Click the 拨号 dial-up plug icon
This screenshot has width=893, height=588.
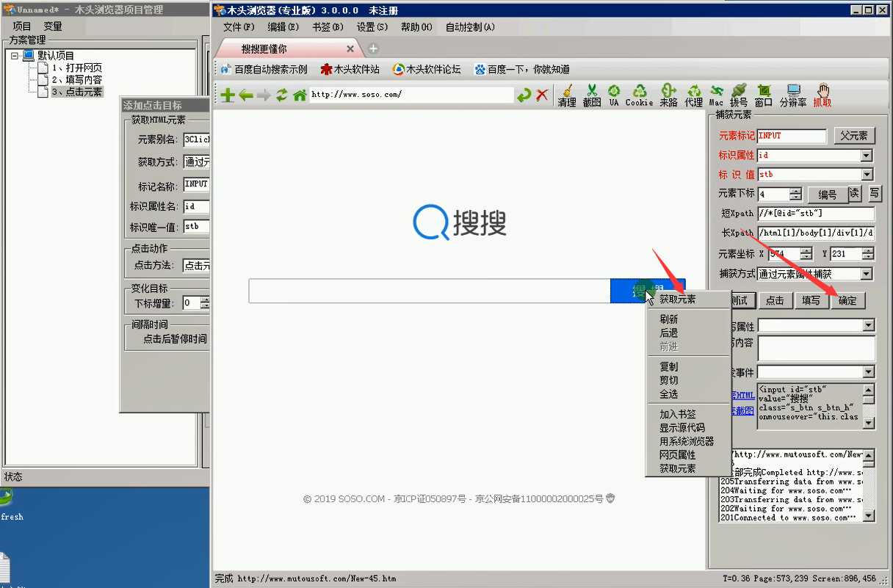[x=739, y=95]
